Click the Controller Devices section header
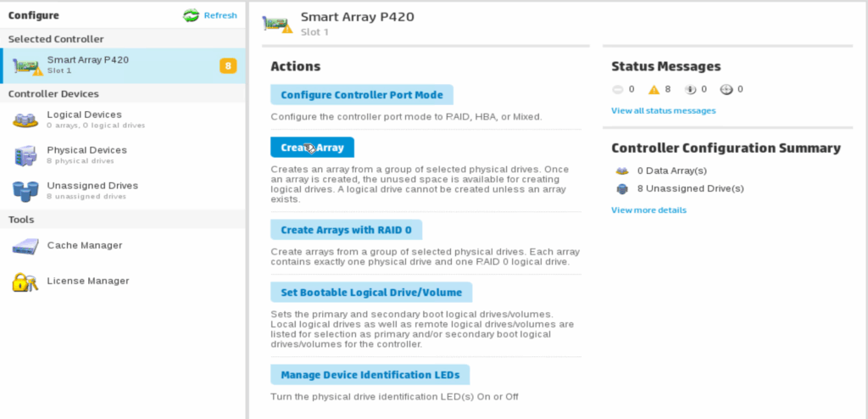868x419 pixels. pyautogui.click(x=53, y=94)
